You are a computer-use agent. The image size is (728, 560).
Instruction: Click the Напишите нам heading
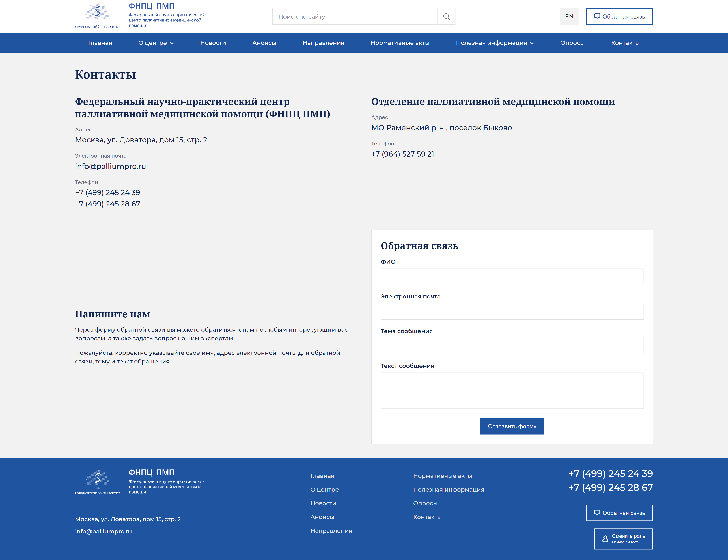112,314
